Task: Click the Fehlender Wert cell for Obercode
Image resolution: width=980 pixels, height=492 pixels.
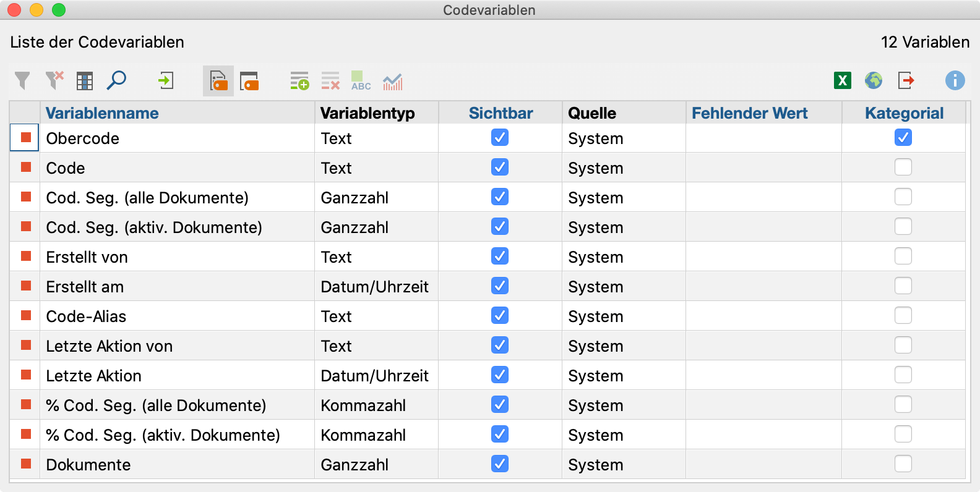Action: 763,138
